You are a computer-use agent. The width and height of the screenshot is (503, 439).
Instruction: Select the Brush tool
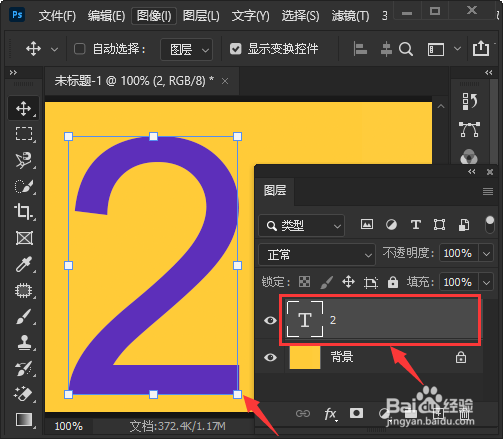click(24, 316)
